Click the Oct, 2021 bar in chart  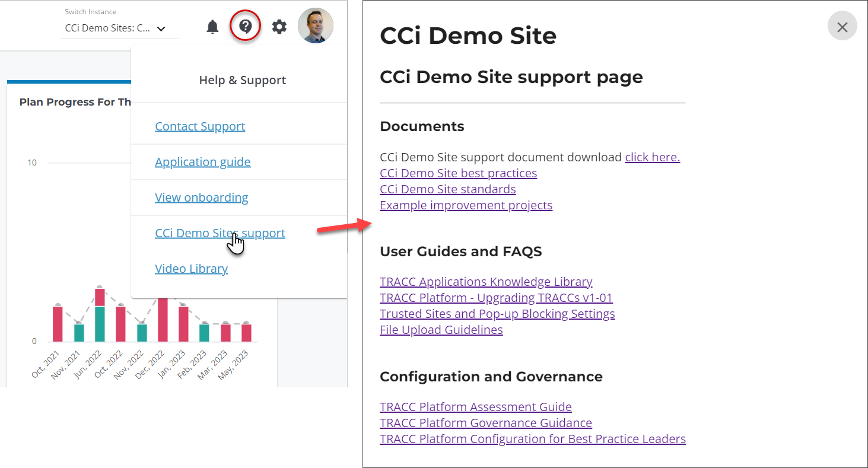coord(58,324)
